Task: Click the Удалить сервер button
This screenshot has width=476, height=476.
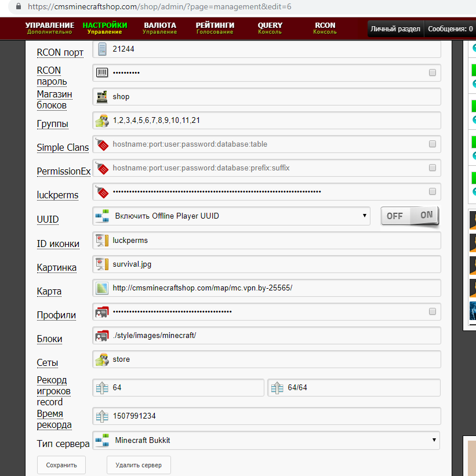Action: (139, 465)
